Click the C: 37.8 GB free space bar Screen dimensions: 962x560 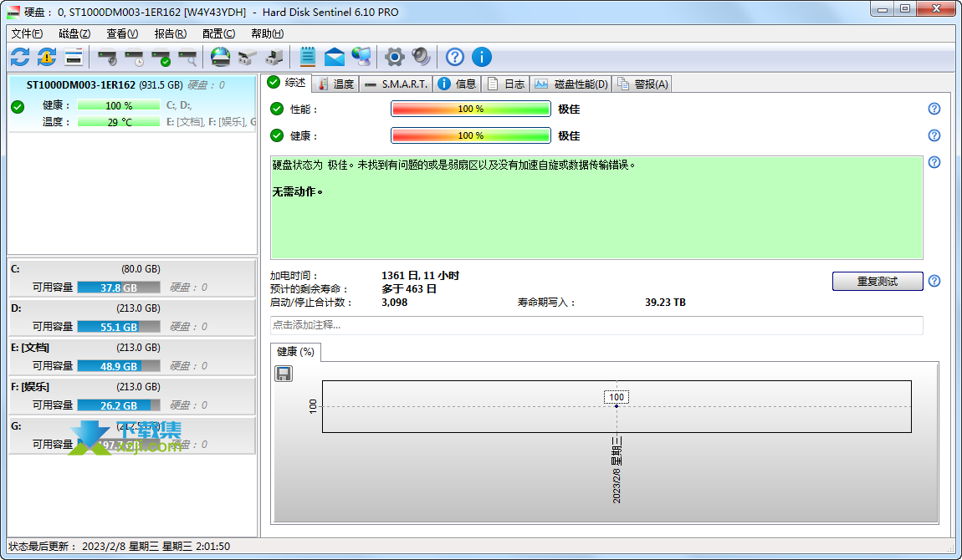pyautogui.click(x=119, y=288)
